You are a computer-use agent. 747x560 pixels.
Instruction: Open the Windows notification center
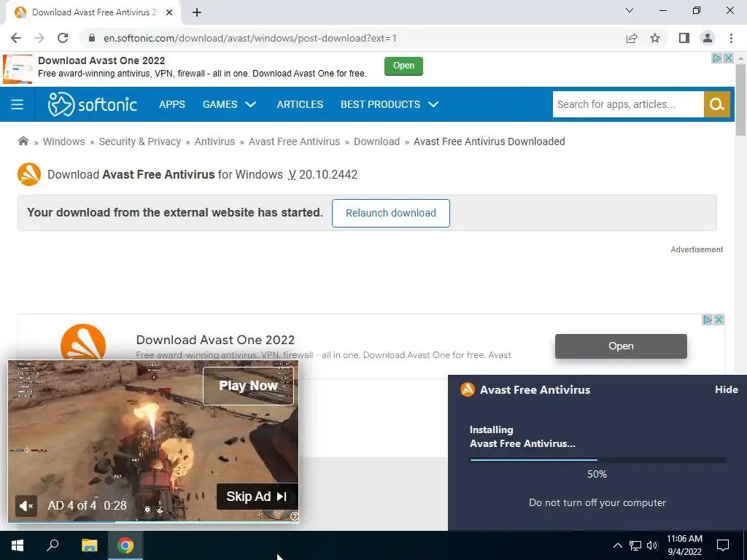[723, 545]
